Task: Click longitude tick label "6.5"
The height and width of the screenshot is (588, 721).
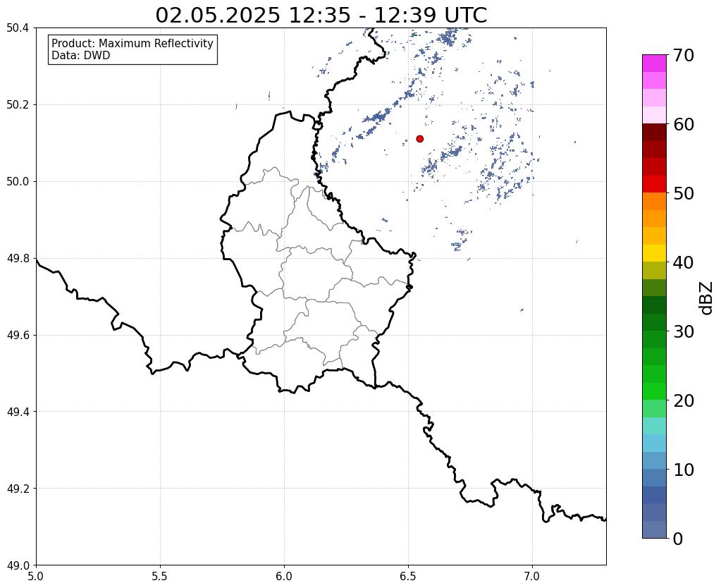Action: (x=408, y=576)
